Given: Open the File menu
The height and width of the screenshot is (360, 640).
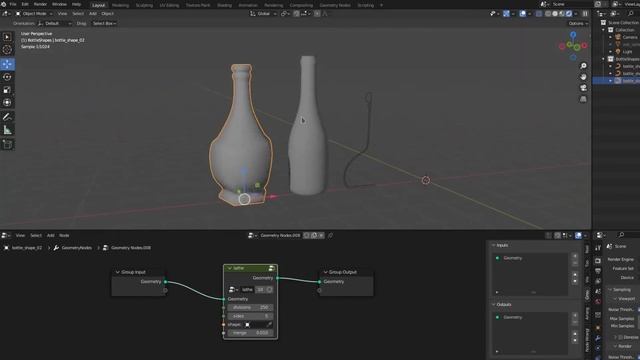Looking at the screenshot, I should pyautogui.click(x=13, y=4).
